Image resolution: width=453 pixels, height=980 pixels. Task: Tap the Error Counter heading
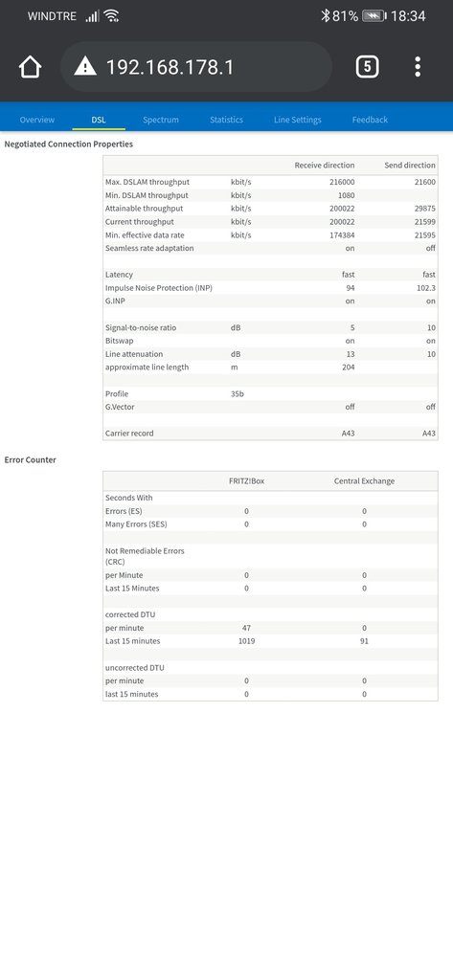click(30, 460)
